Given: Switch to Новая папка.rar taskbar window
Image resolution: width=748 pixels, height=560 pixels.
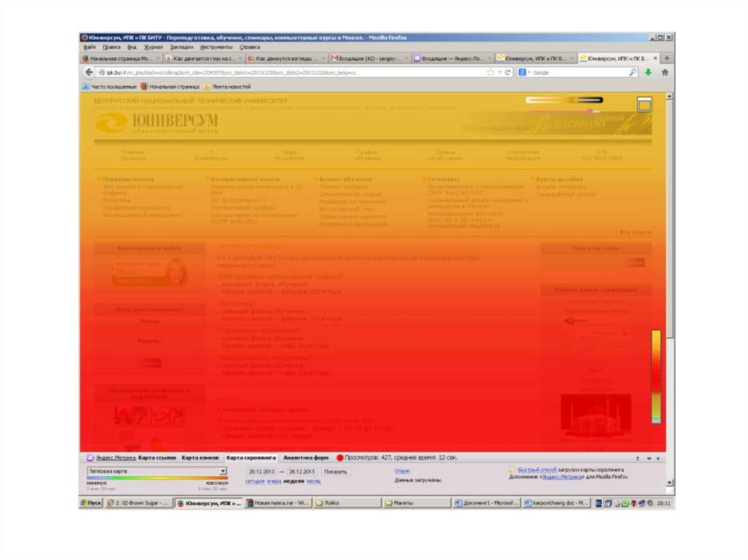Looking at the screenshot, I should [x=278, y=503].
